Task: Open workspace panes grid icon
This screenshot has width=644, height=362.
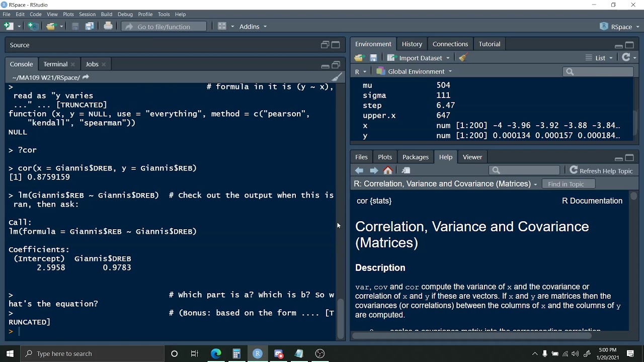Action: (x=222, y=26)
